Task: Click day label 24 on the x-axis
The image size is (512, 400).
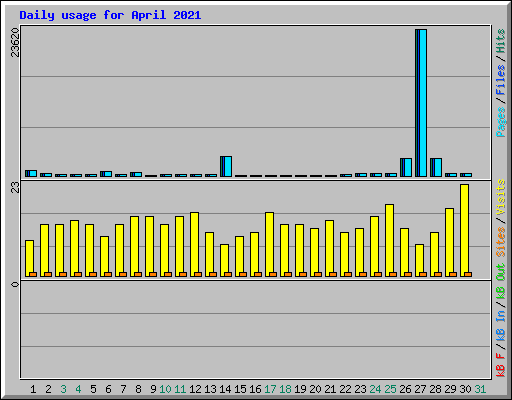Action: [x=375, y=389]
